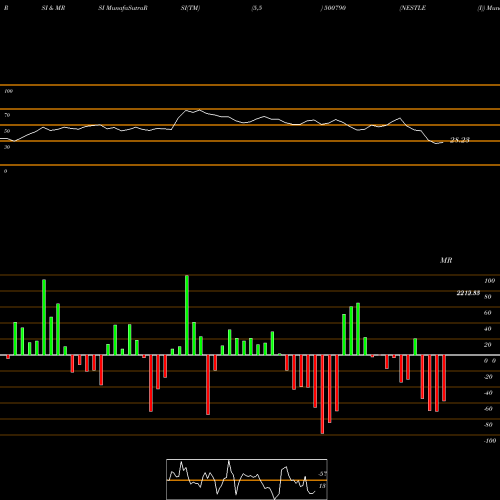Click the tallest green MR histogram bar
The height and width of the screenshot is (500, 500).
187,315
